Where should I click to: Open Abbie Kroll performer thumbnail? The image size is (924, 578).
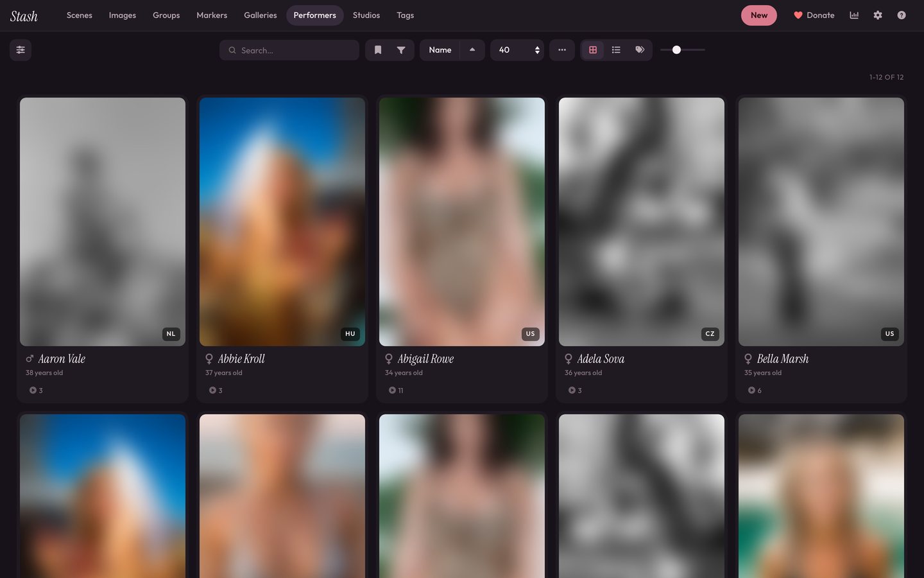[x=282, y=222]
